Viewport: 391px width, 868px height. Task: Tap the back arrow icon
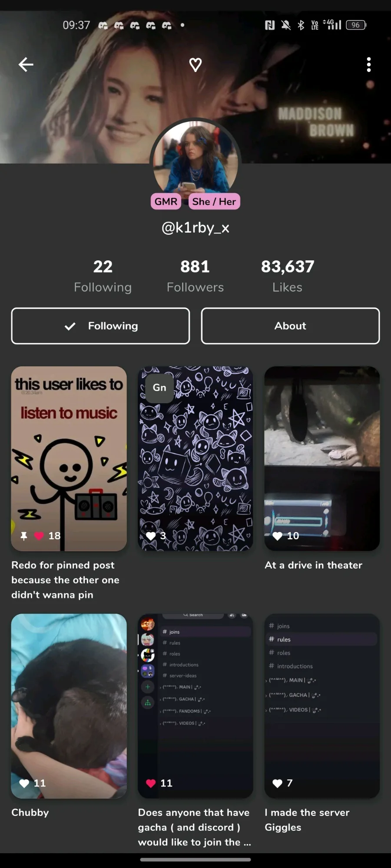point(26,65)
